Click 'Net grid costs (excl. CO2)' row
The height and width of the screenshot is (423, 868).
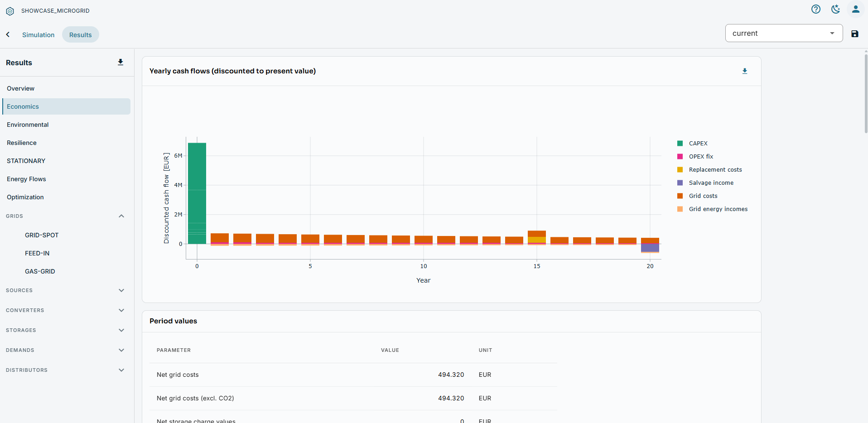tap(353, 398)
